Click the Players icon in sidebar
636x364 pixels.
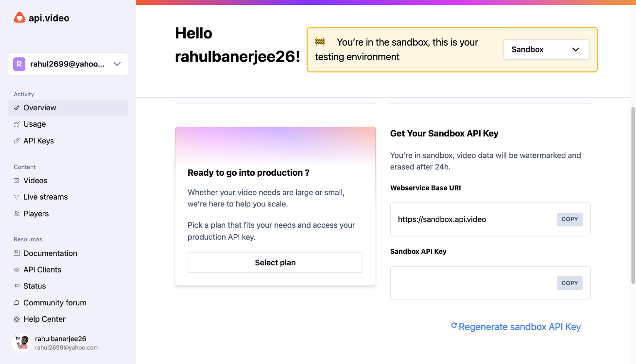17,213
